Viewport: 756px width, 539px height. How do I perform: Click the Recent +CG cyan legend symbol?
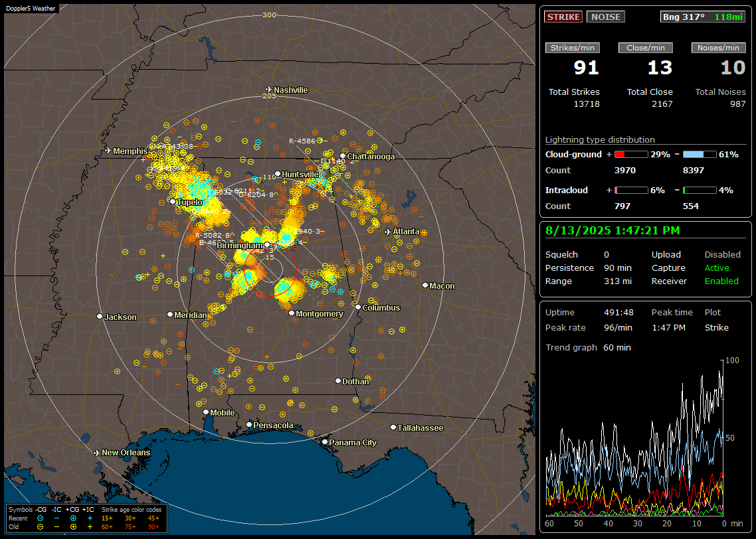(x=73, y=518)
